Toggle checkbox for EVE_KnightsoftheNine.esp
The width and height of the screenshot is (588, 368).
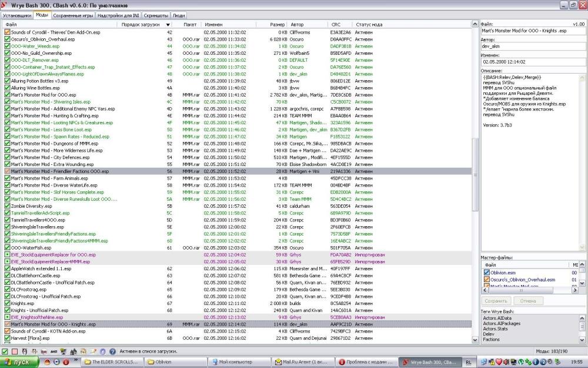coord(7,317)
